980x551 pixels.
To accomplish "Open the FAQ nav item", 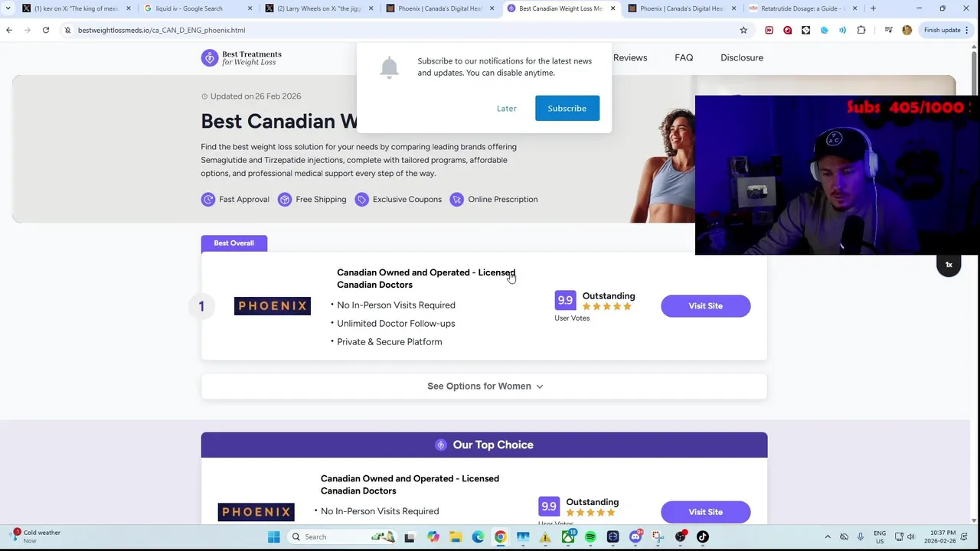I will coord(684,57).
